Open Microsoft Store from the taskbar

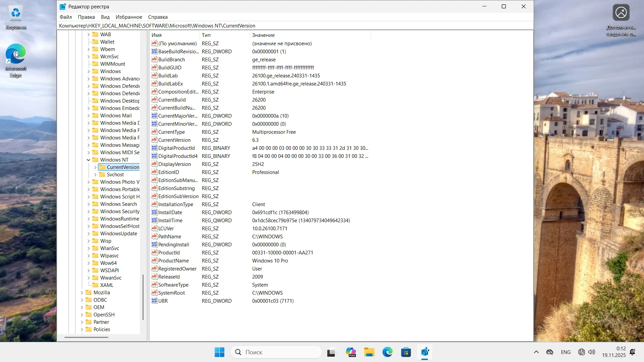406,352
